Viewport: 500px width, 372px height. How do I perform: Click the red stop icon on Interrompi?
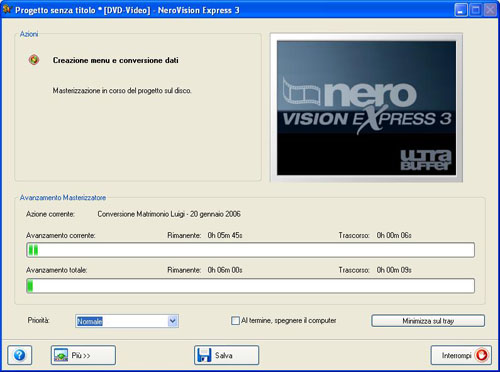point(482,355)
